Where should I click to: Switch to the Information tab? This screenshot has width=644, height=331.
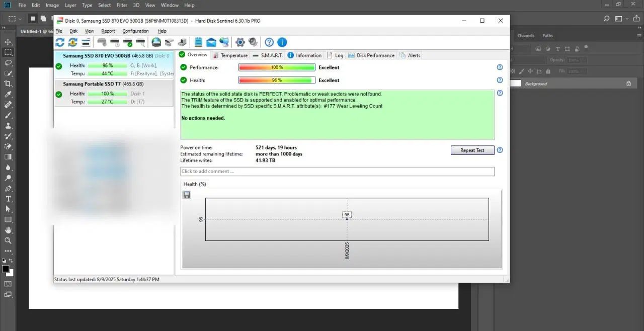(304, 55)
